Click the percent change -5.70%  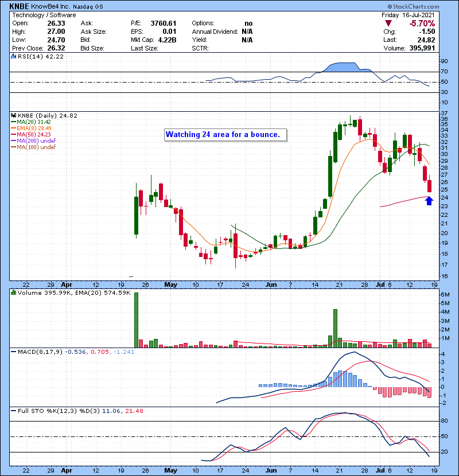pyautogui.click(x=422, y=23)
